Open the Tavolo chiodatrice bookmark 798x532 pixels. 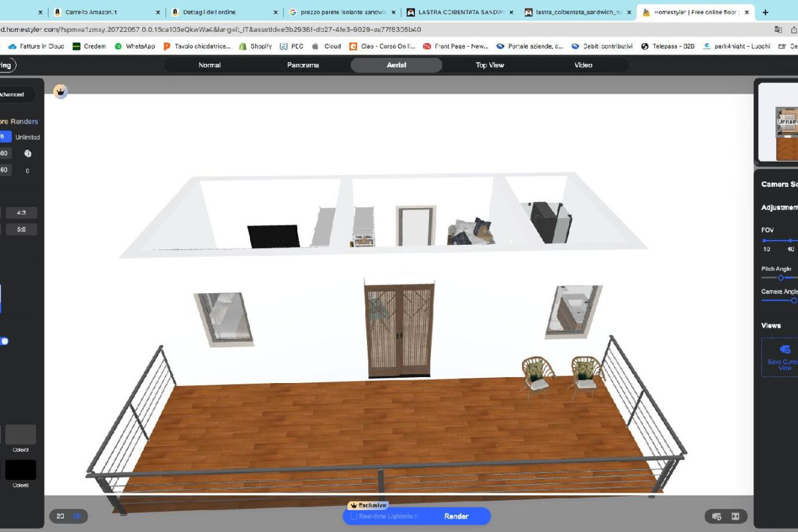197,47
